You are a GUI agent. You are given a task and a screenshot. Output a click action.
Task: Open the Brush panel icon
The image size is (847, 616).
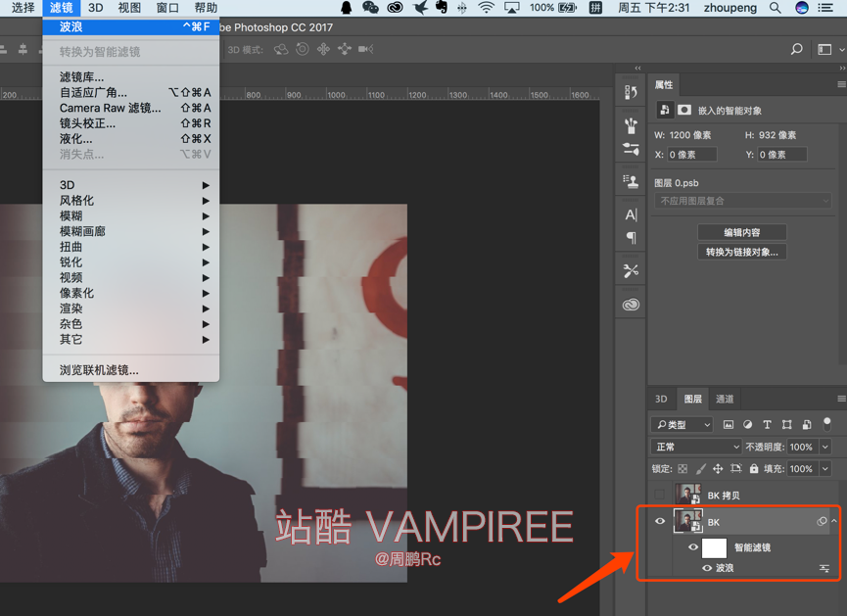pos(631,126)
